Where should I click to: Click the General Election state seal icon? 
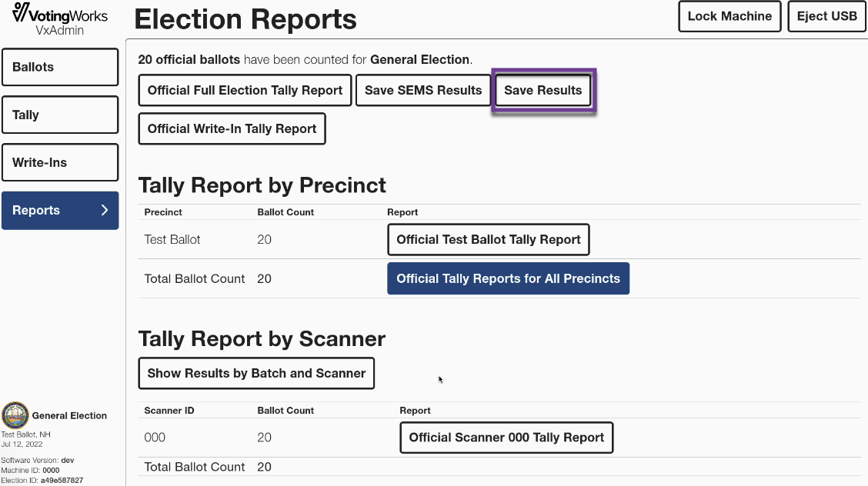pos(15,416)
